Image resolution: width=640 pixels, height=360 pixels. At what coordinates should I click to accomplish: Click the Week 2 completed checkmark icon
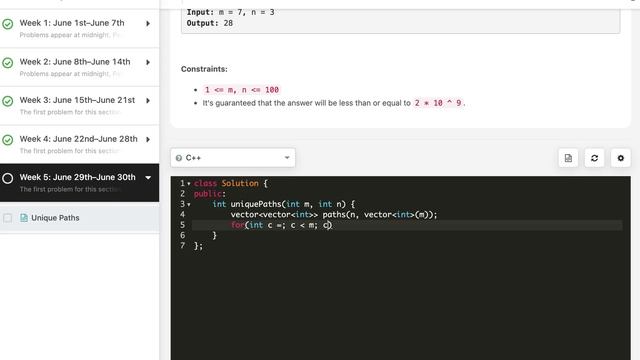[8, 63]
